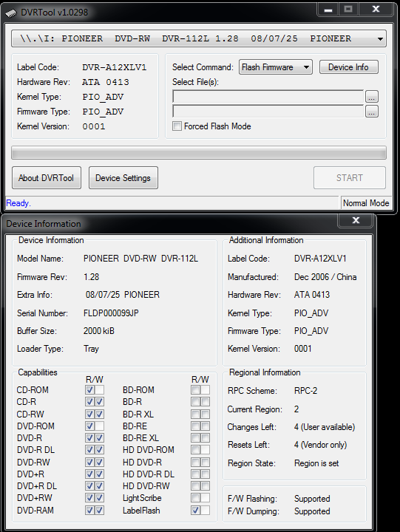Click the Model Name value PIONEER DVD-RW DVR-112L

(x=140, y=259)
